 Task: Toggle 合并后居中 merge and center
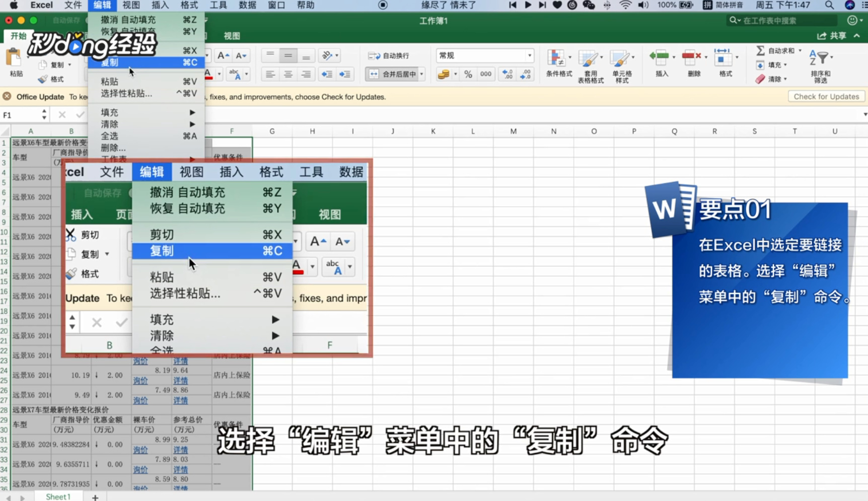click(x=392, y=74)
